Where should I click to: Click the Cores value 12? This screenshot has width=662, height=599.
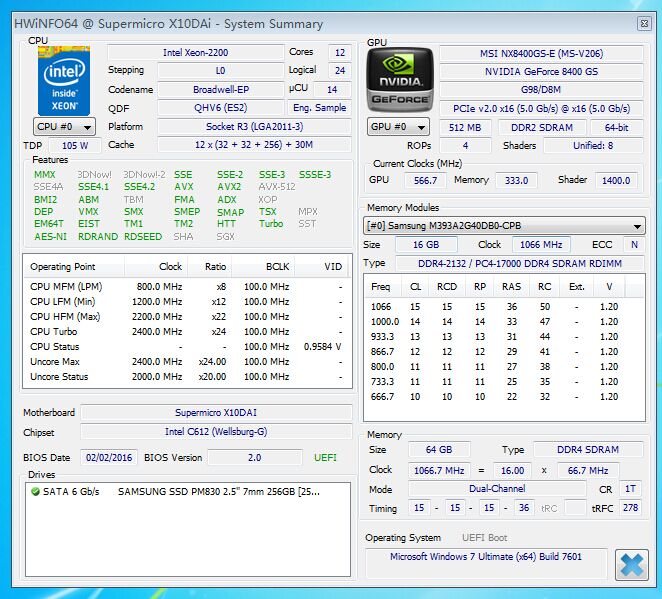(340, 53)
